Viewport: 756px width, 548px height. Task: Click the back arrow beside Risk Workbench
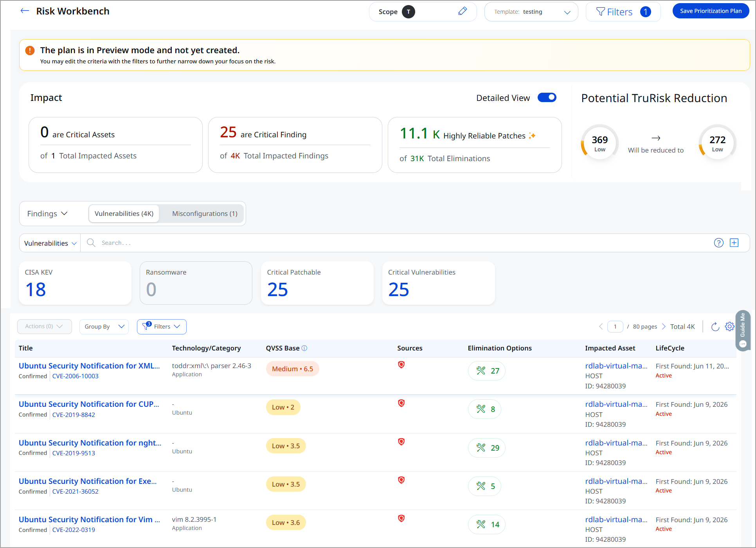[25, 11]
